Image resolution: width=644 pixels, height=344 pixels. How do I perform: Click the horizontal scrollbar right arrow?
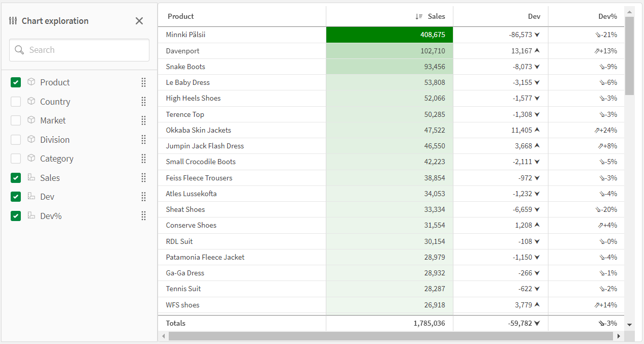click(619, 336)
